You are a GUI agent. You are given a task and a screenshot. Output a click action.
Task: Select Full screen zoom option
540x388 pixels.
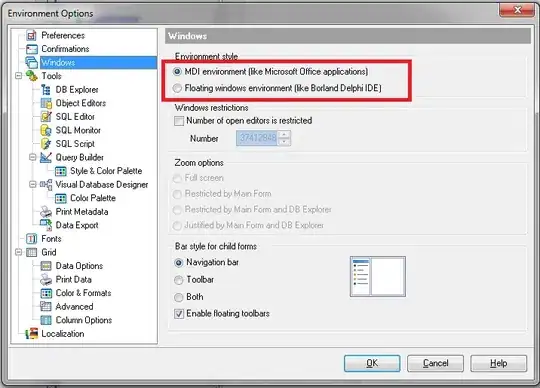[x=177, y=178]
